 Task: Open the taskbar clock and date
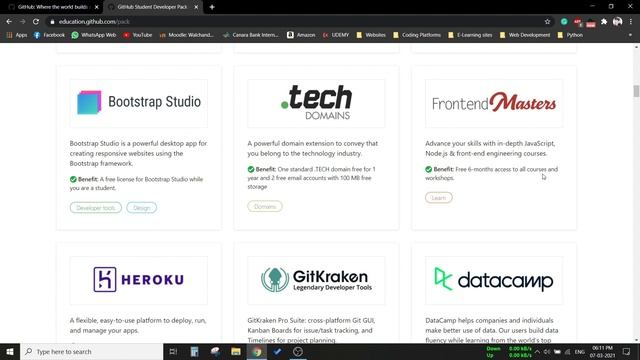coord(602,351)
